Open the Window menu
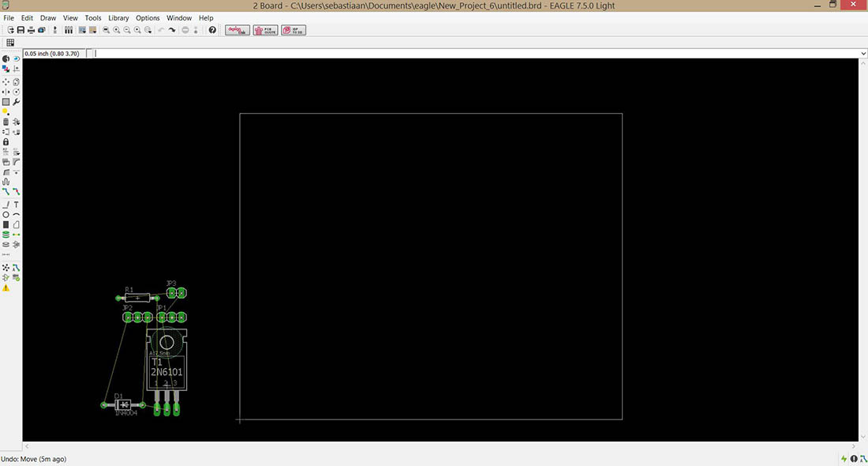The image size is (868, 466). tap(179, 17)
